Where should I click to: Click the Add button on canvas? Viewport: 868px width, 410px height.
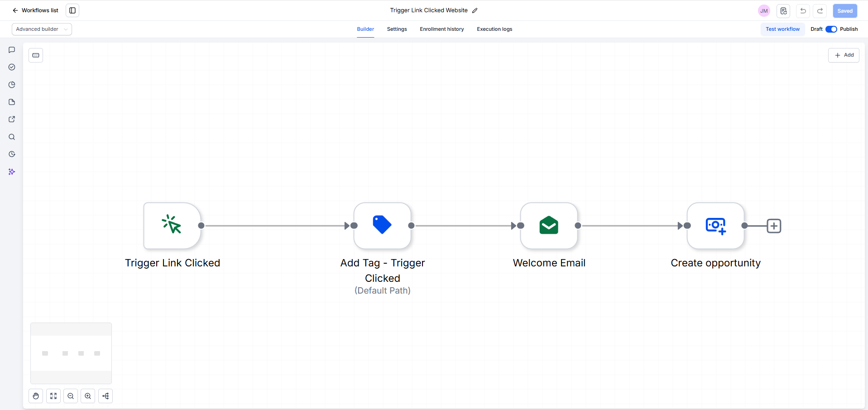(844, 55)
